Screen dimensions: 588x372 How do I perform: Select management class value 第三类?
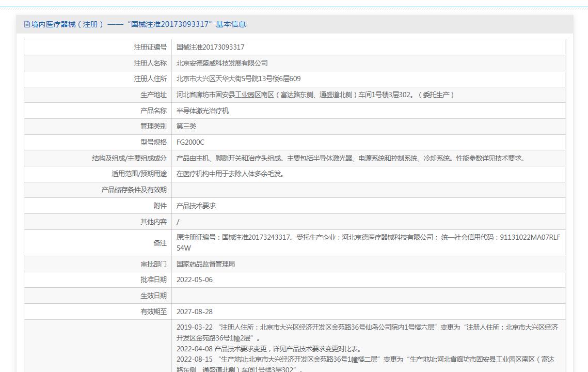[x=186, y=127]
